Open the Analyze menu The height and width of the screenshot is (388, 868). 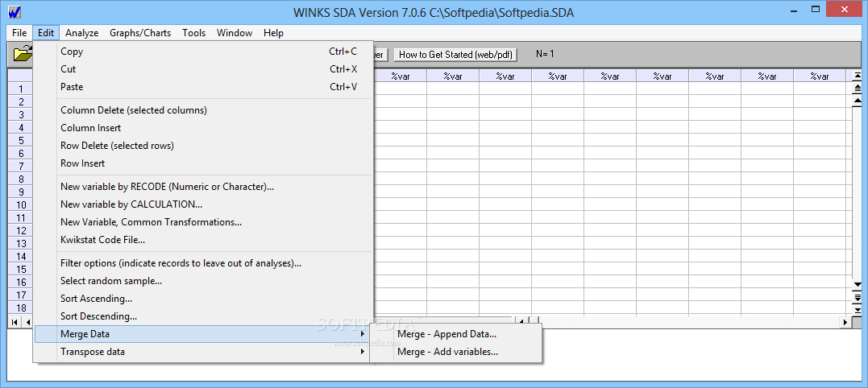click(x=81, y=33)
